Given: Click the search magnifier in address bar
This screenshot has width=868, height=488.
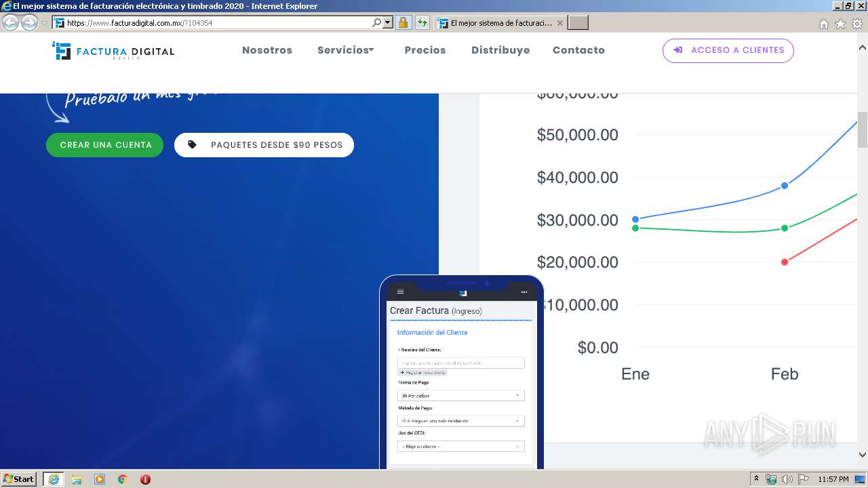Looking at the screenshot, I should [x=377, y=23].
